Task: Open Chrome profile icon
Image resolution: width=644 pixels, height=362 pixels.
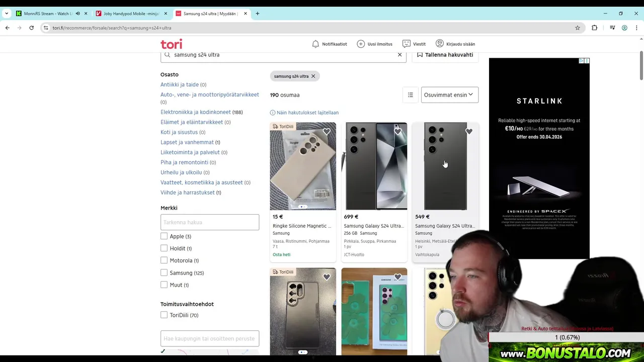Action: point(624,28)
